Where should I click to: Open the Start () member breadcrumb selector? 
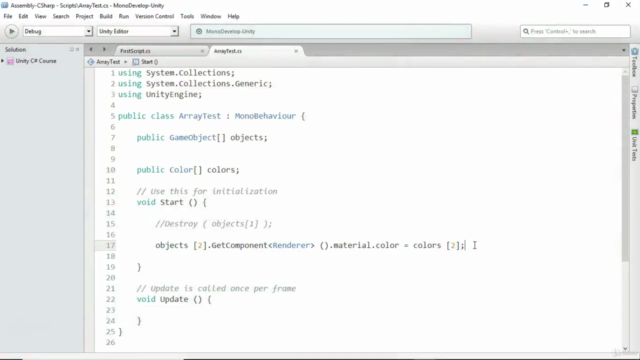click(x=145, y=62)
